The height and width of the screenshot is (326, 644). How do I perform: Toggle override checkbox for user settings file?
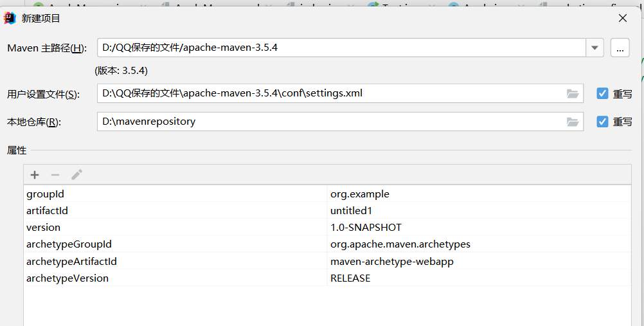(602, 93)
